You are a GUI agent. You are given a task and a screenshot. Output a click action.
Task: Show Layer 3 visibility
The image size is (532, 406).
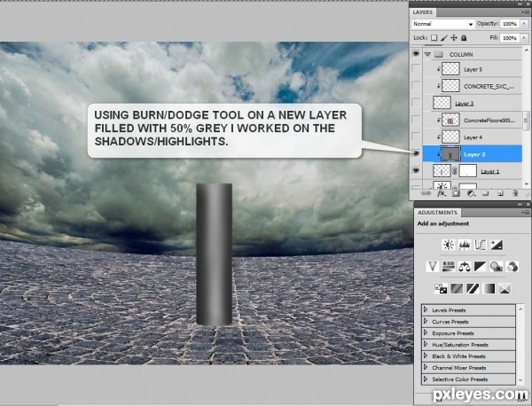pyautogui.click(x=416, y=103)
